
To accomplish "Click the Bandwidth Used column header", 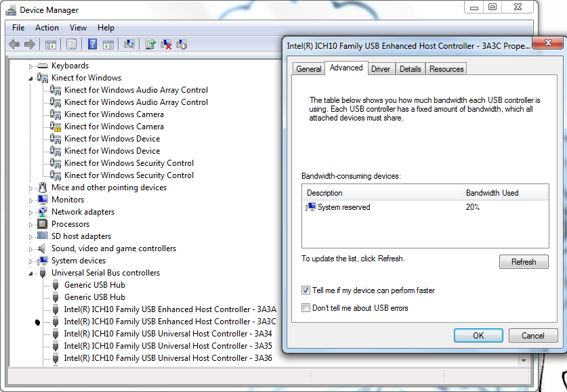I will (505, 192).
